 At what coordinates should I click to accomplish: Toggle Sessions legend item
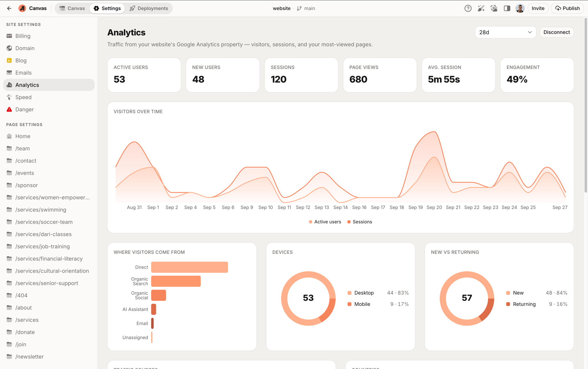pyautogui.click(x=360, y=222)
